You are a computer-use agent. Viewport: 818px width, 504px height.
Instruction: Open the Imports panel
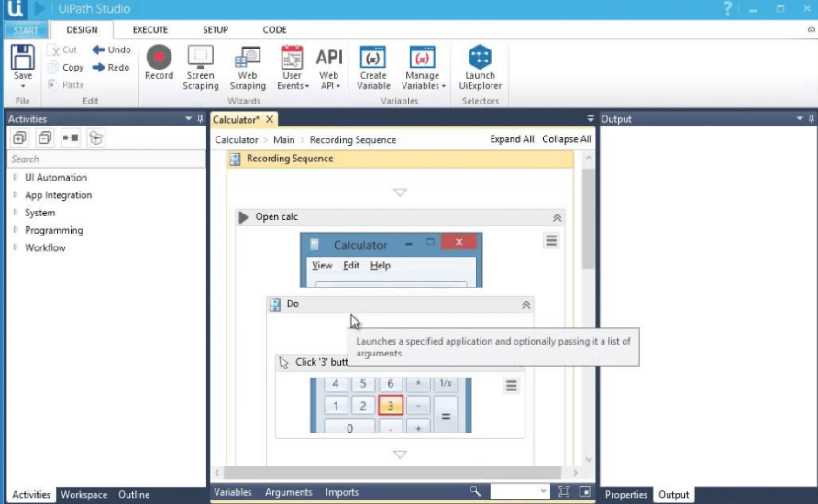click(x=342, y=492)
